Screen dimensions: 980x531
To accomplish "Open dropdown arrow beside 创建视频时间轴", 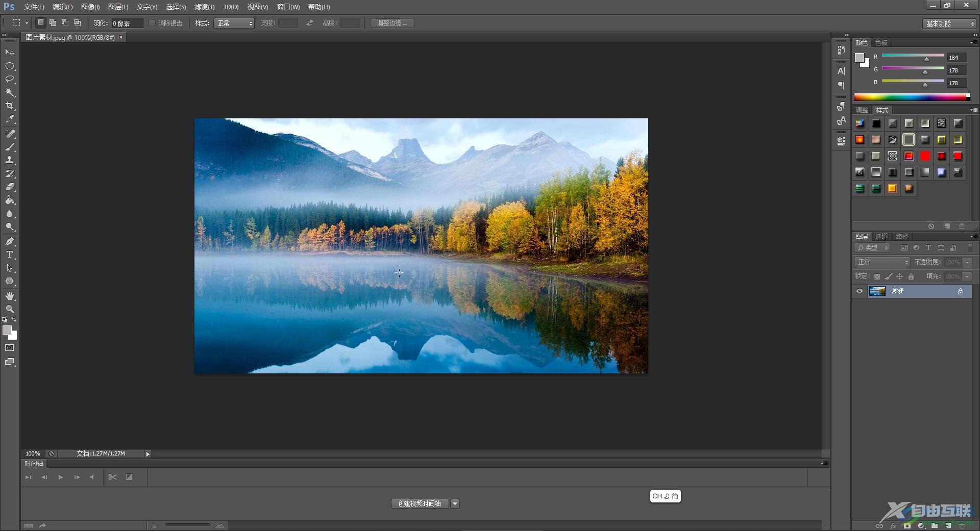I will (x=455, y=504).
